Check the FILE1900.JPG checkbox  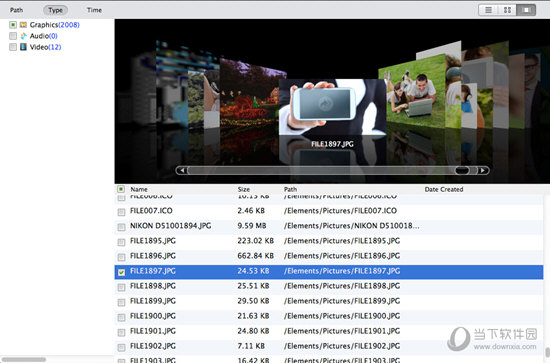121,317
